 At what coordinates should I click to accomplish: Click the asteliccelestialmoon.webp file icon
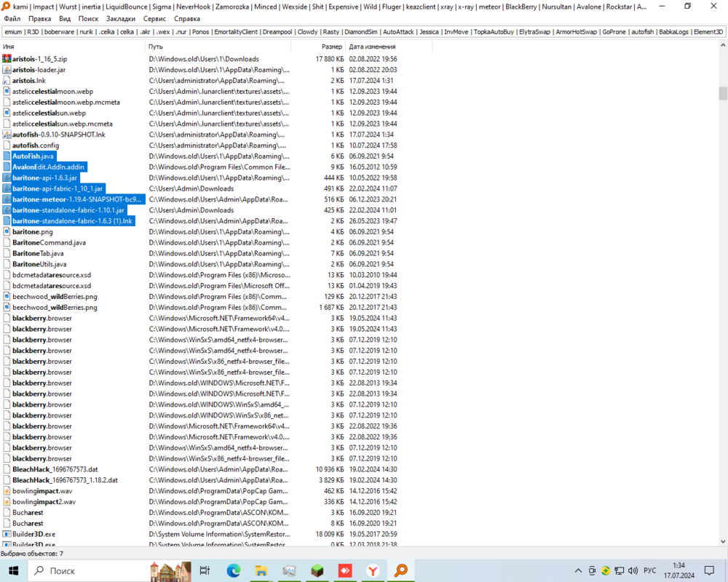click(x=7, y=92)
